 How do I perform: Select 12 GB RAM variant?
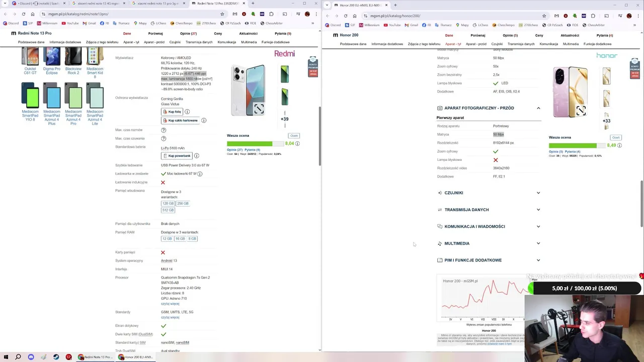[x=167, y=239]
